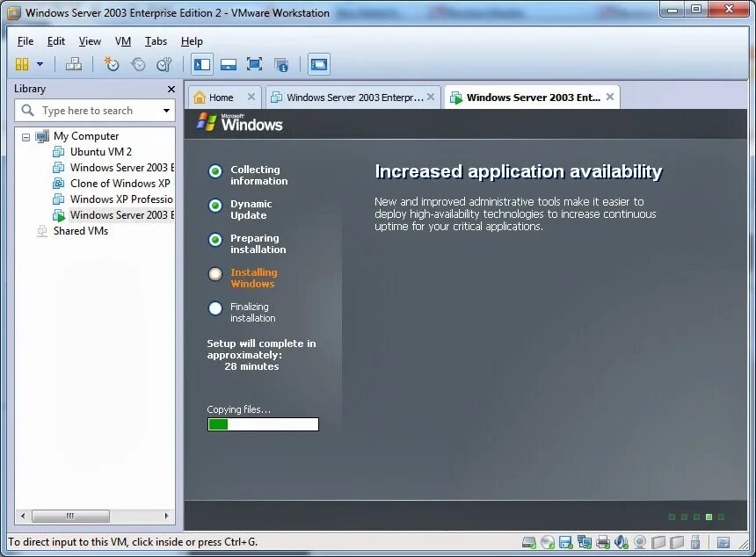Open the VM menu
The image size is (756, 557).
click(x=123, y=41)
